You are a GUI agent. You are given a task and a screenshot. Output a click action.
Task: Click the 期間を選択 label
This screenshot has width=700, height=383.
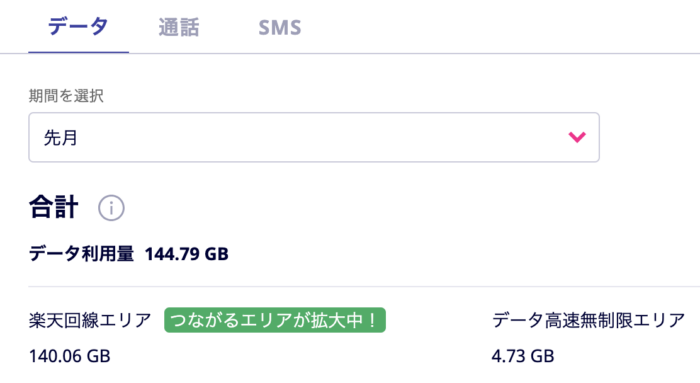coord(66,96)
